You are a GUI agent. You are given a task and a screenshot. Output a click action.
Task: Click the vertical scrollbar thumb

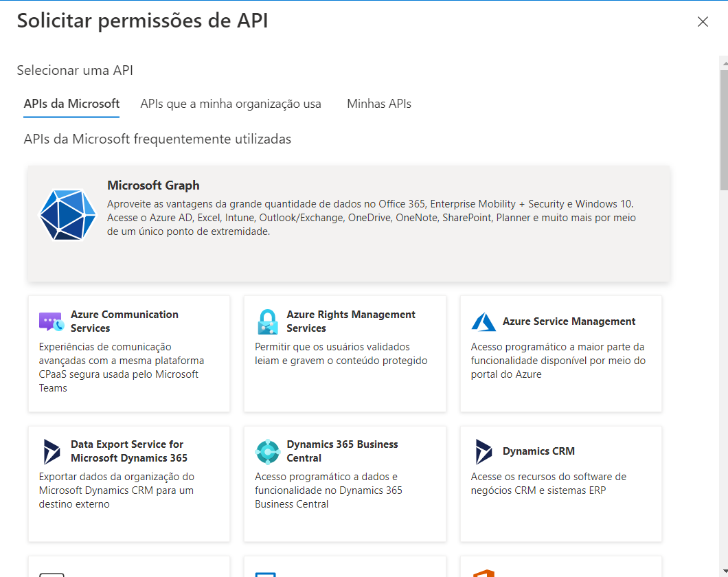[723, 131]
